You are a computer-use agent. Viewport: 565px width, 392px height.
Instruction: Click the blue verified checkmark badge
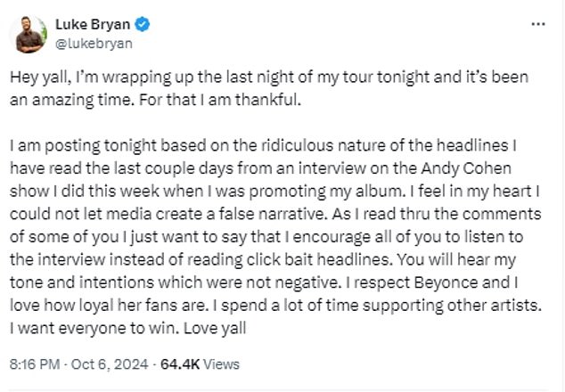coord(143,25)
